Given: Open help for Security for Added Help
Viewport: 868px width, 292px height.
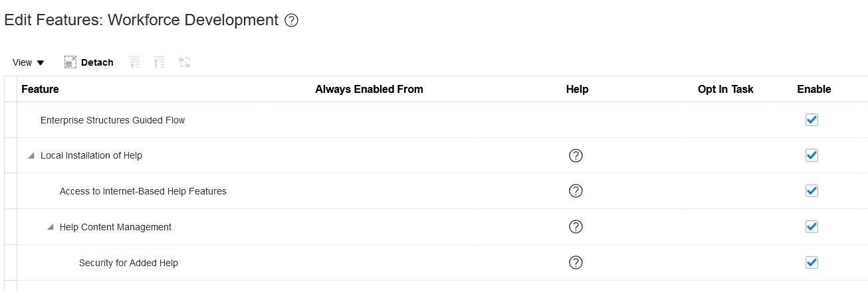Looking at the screenshot, I should click(576, 263).
